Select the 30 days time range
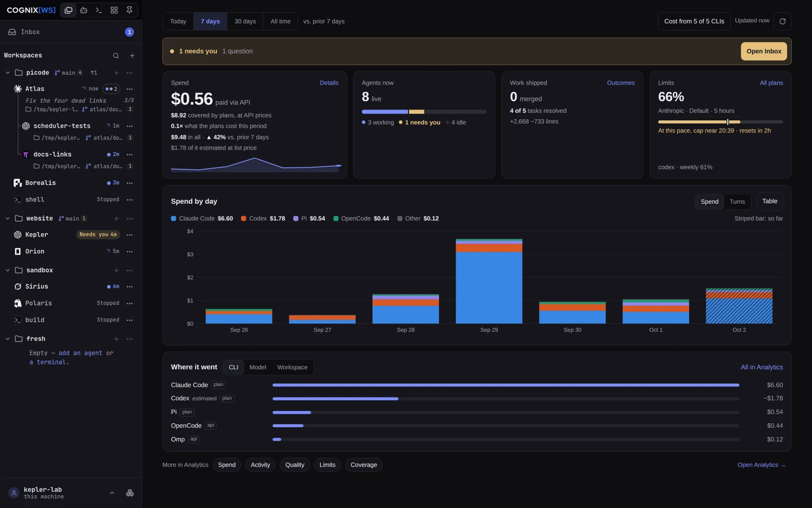Viewport: 812px width, 508px height. coord(245,21)
